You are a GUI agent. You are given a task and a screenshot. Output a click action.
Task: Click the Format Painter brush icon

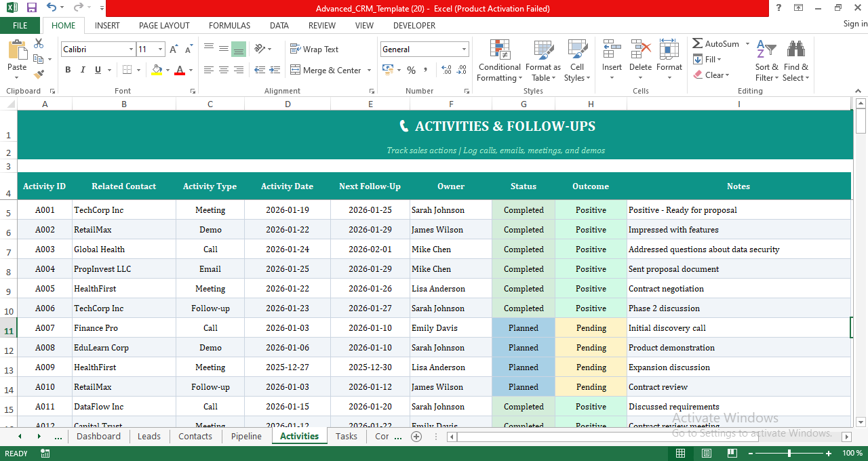click(39, 74)
